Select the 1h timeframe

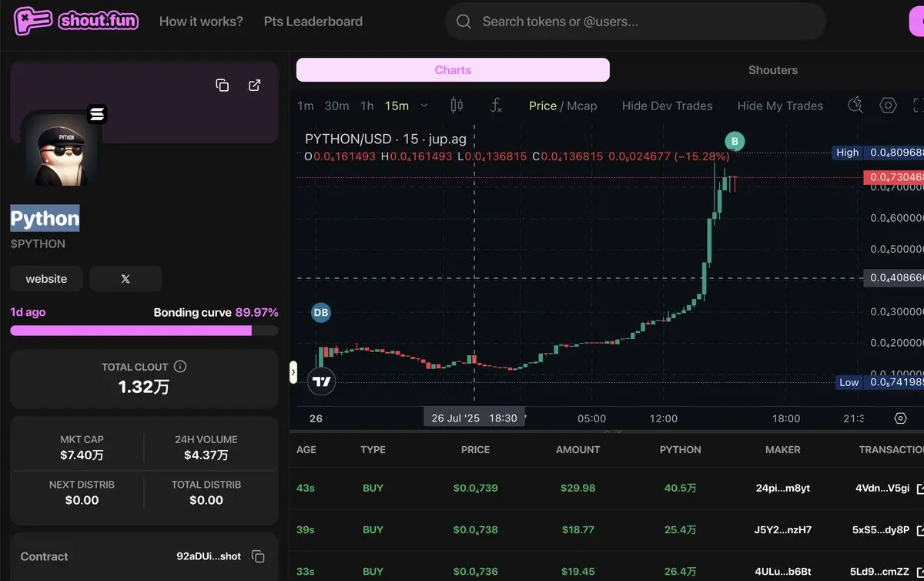tap(367, 106)
